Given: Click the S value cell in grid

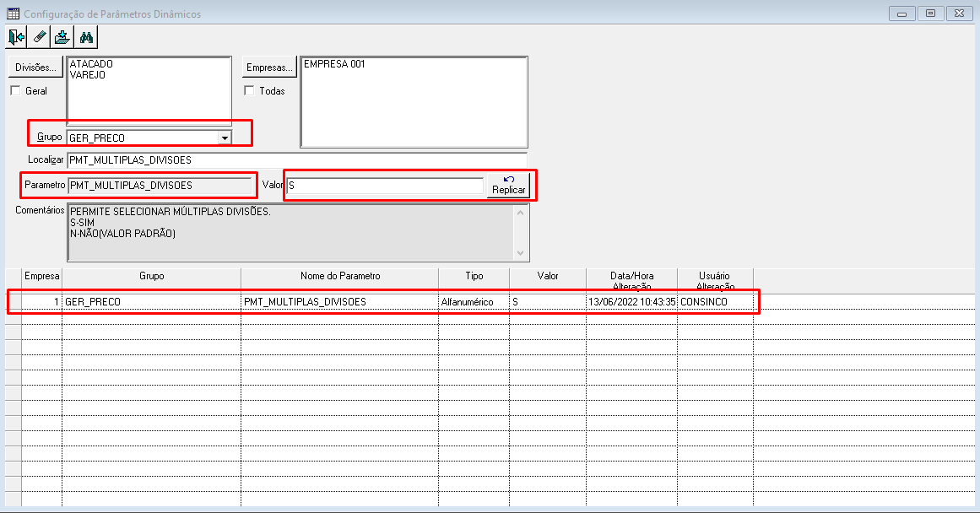Looking at the screenshot, I should point(548,302).
